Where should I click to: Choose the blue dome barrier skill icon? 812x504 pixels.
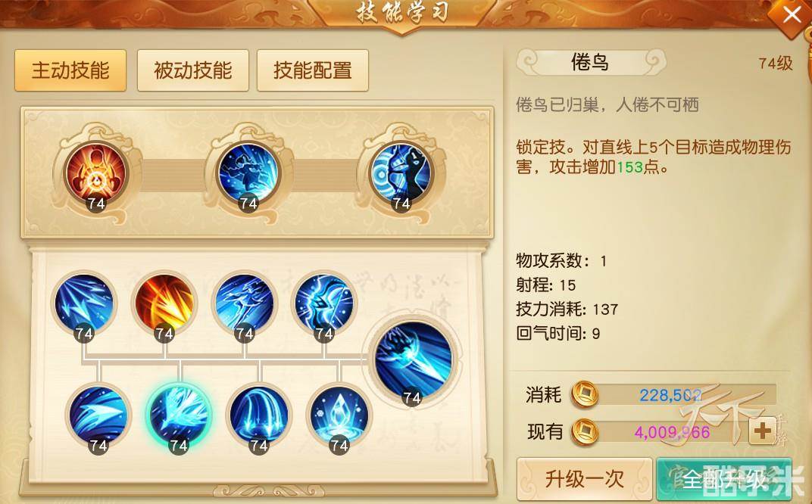pyautogui.click(x=258, y=415)
